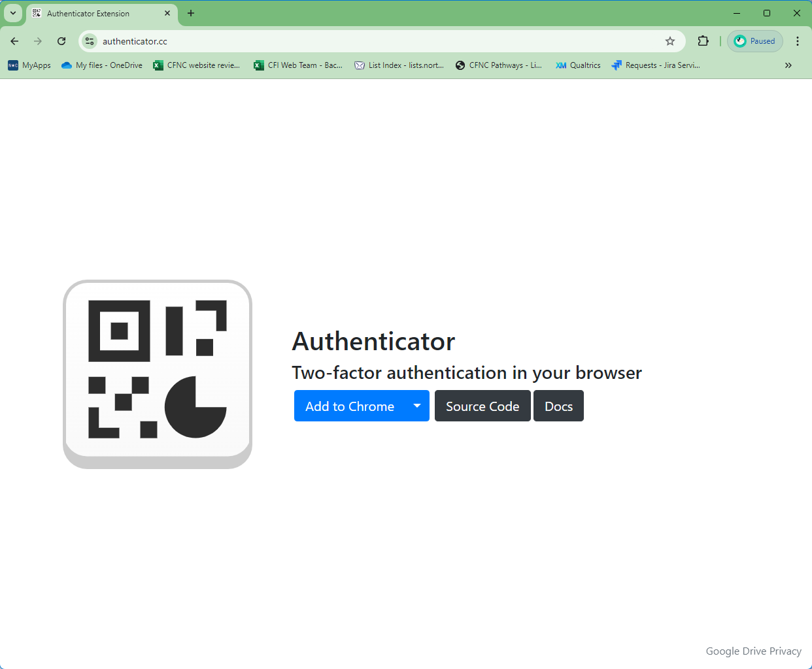Open the Chrome three-dot menu
The image size is (812, 669).
(x=798, y=41)
